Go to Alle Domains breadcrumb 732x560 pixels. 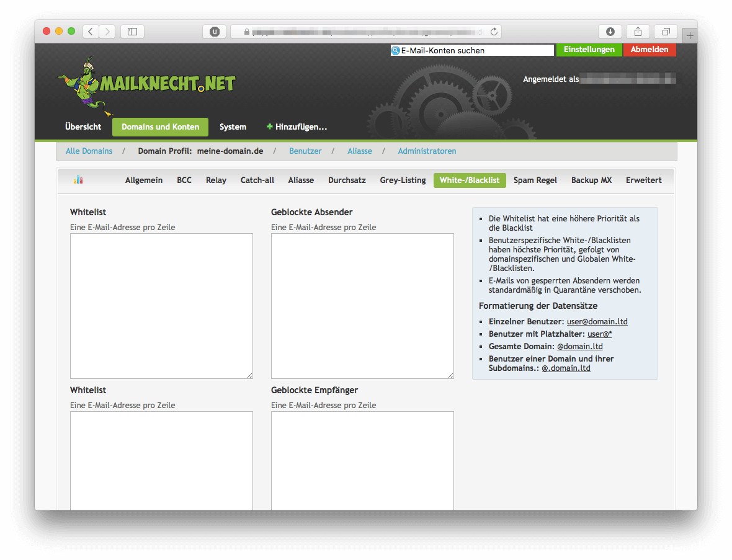pyautogui.click(x=89, y=151)
